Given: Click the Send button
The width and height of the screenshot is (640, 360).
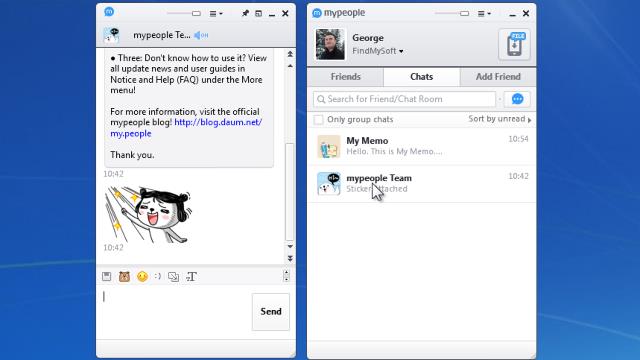Looking at the screenshot, I should click(271, 311).
